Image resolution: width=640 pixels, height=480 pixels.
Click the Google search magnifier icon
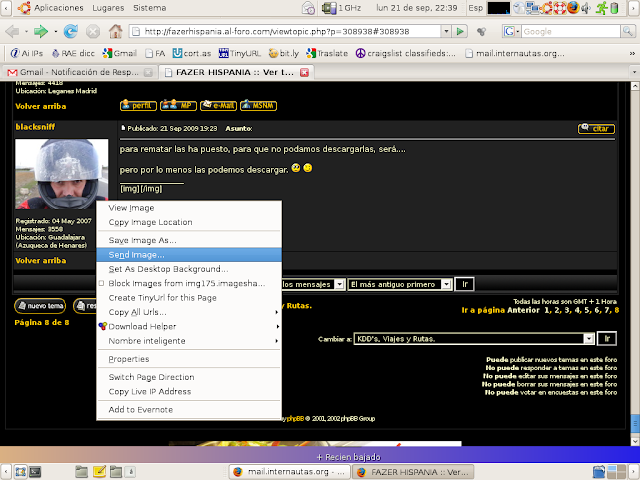click(627, 31)
